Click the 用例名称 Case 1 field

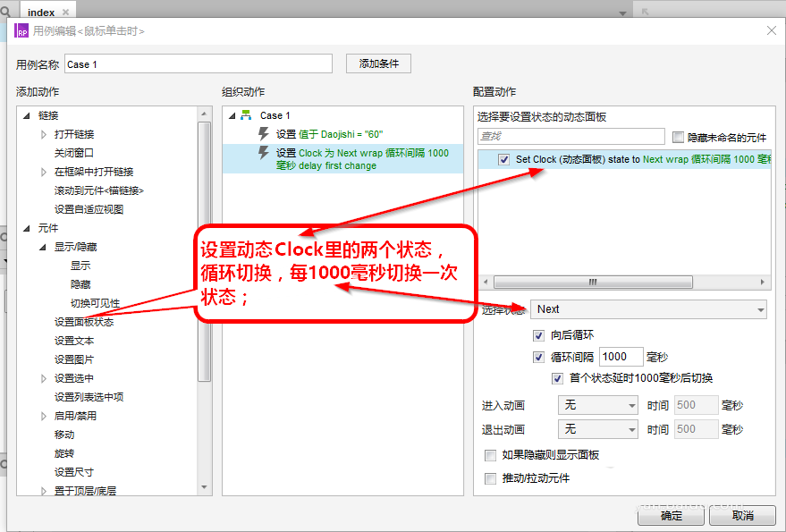[199, 63]
